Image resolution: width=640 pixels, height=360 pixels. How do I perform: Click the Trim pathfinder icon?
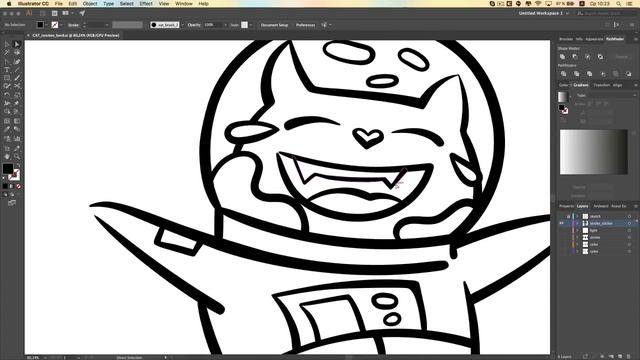[x=577, y=74]
